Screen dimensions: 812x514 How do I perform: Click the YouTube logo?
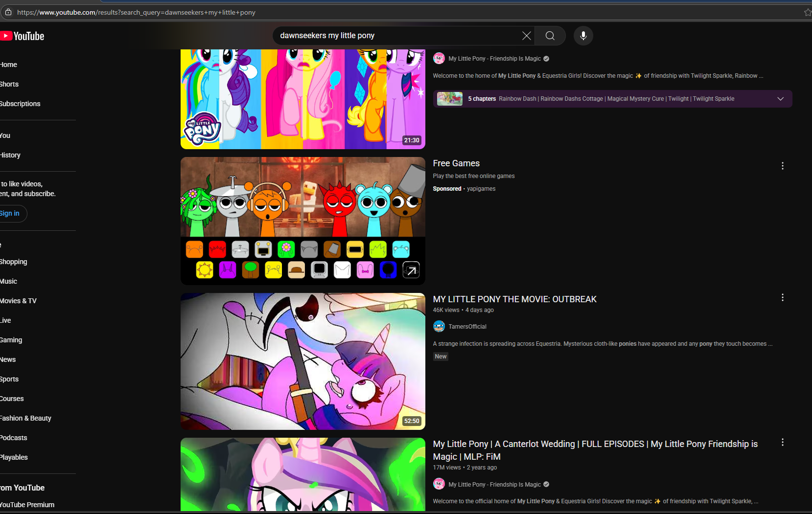pyautogui.click(x=22, y=36)
